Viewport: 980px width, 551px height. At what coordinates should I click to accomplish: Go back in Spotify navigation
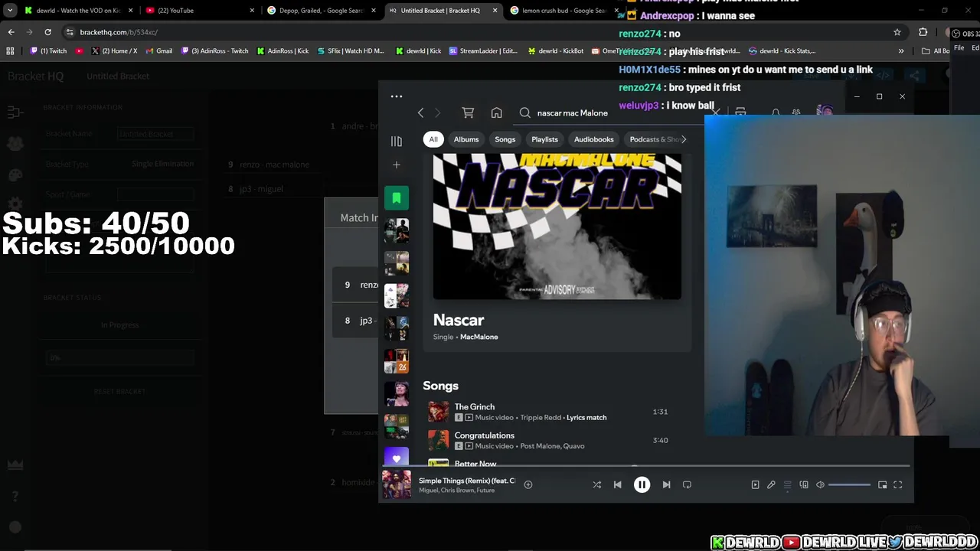(x=420, y=112)
